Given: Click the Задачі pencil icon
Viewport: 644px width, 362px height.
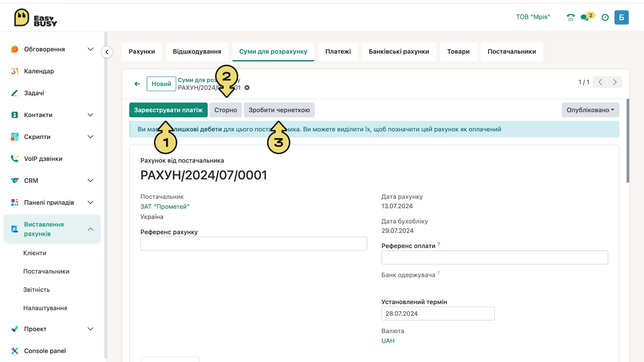Looking at the screenshot, I should 15,93.
